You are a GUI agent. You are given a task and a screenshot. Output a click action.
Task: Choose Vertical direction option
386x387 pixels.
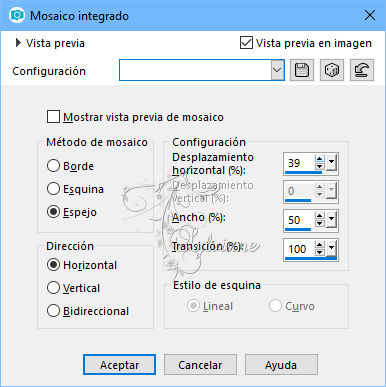click(x=53, y=288)
